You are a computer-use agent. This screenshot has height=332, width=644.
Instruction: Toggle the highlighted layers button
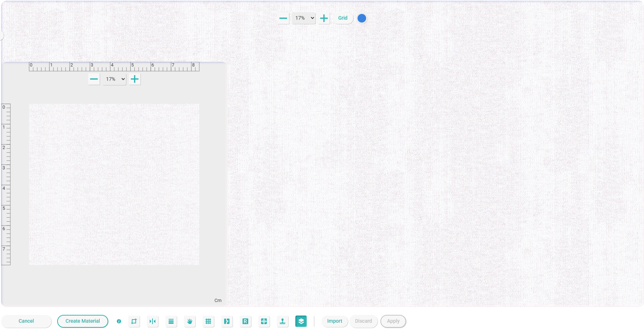[x=301, y=321]
